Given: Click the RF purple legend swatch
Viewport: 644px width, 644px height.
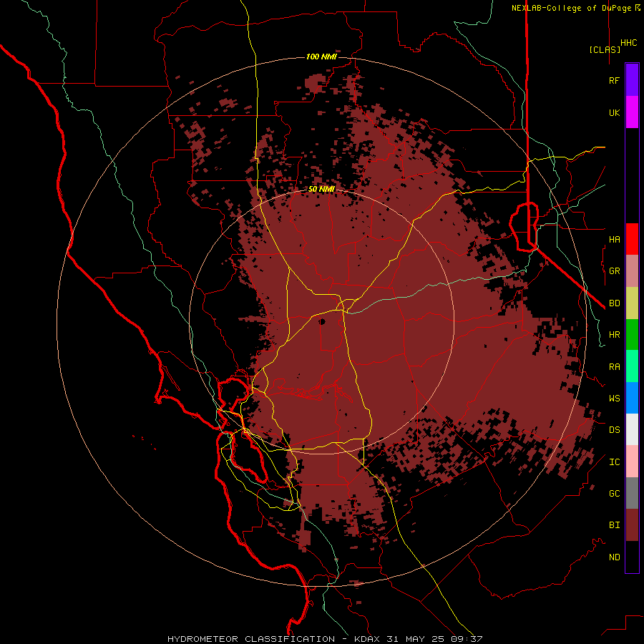Looking at the screenshot, I should pyautogui.click(x=632, y=80).
